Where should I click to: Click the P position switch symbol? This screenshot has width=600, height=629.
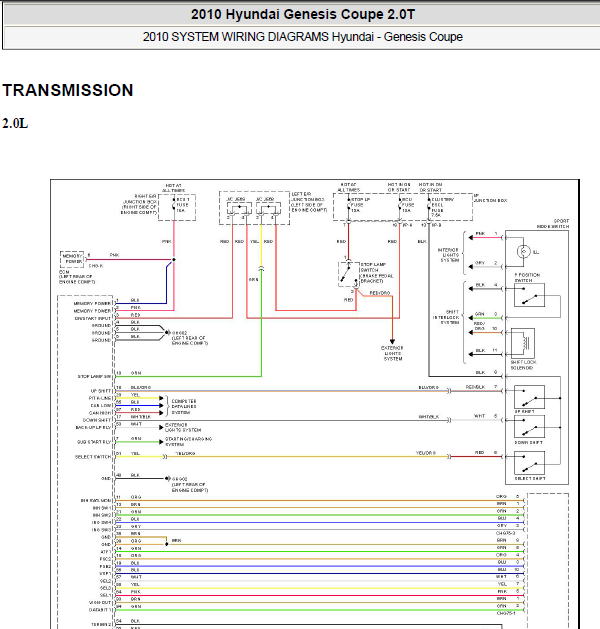click(x=529, y=295)
